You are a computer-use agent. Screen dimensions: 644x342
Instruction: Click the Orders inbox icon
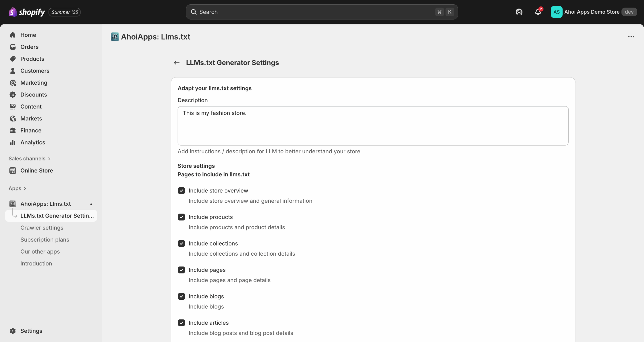click(13, 47)
